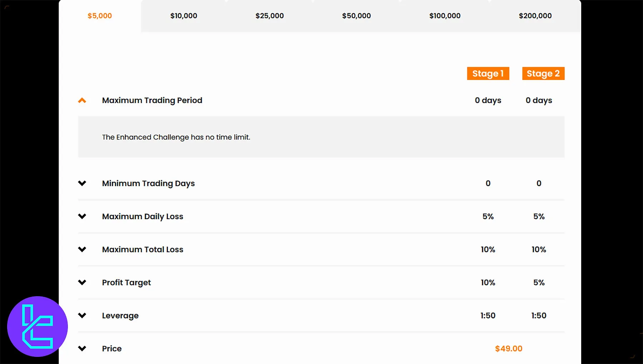
Task: Click the Stage 2 orange label
Action: coord(543,74)
